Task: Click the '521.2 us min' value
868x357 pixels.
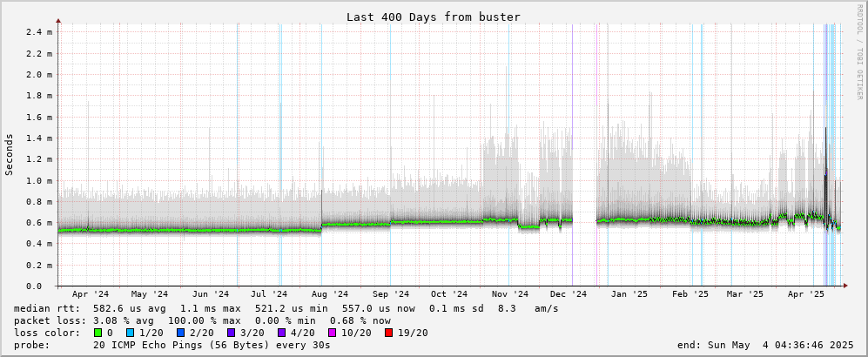Action: 291,308
